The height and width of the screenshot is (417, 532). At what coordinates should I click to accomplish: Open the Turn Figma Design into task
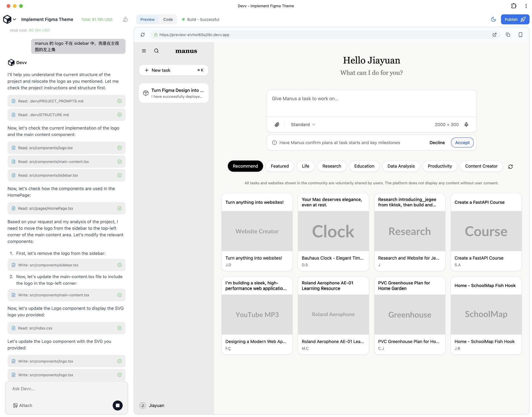pos(174,93)
